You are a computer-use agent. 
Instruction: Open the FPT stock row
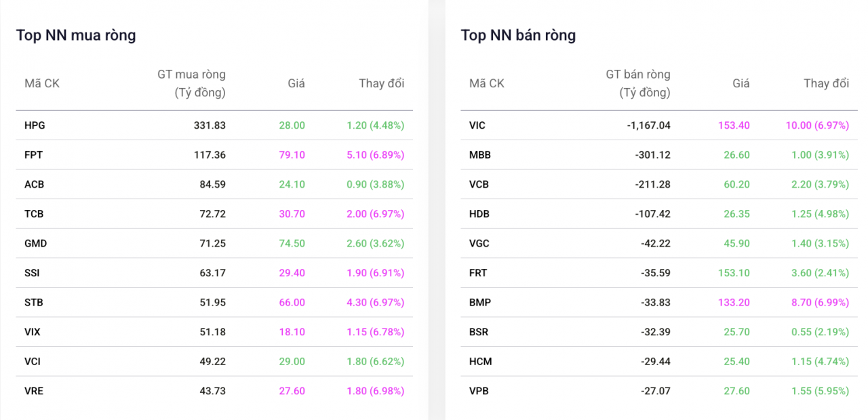pyautogui.click(x=33, y=155)
